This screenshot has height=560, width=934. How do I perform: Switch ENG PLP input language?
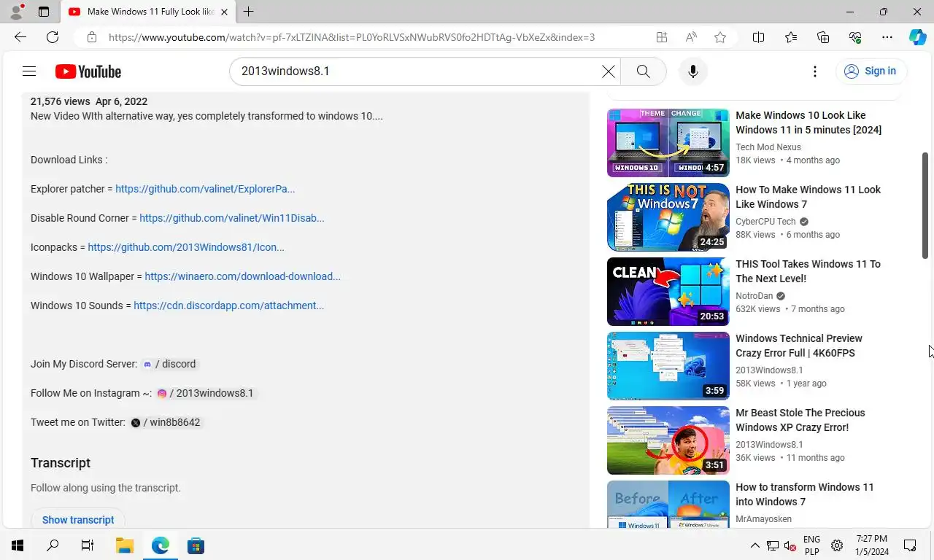[x=811, y=545]
